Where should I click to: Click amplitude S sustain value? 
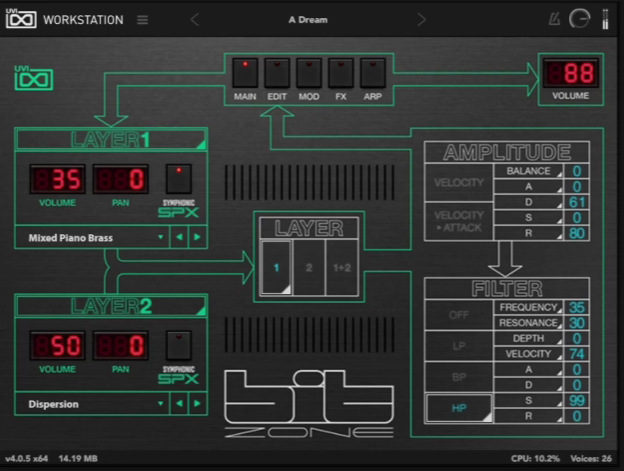[x=577, y=218]
